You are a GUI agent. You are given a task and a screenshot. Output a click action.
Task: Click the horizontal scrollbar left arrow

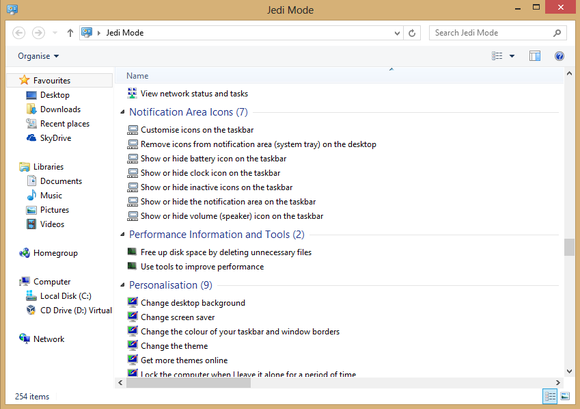click(120, 383)
